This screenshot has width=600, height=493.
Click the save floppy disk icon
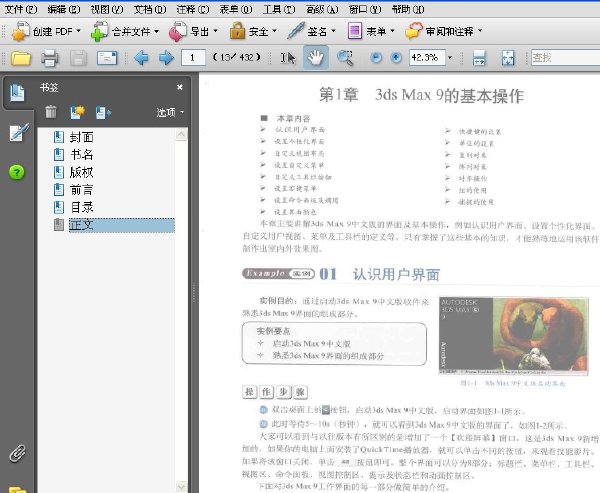pos(78,58)
